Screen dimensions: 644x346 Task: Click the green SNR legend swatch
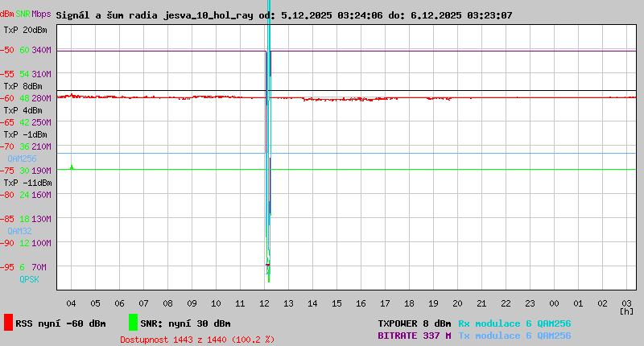(x=133, y=323)
